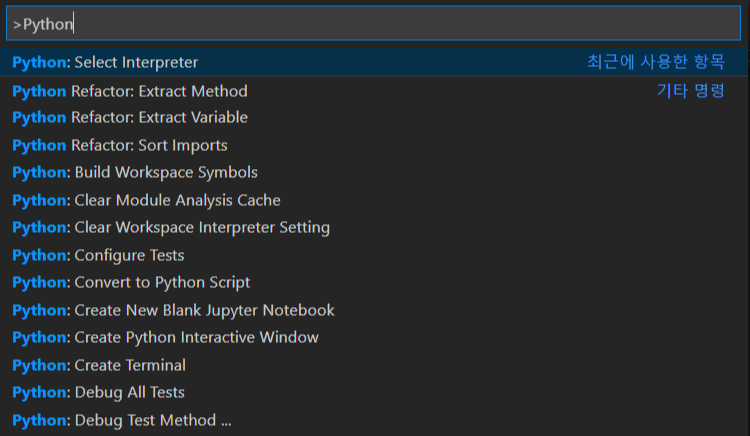Viewport: 750px width, 436px height.
Task: Select Python Refactor: Extract Variable
Action: click(130, 117)
